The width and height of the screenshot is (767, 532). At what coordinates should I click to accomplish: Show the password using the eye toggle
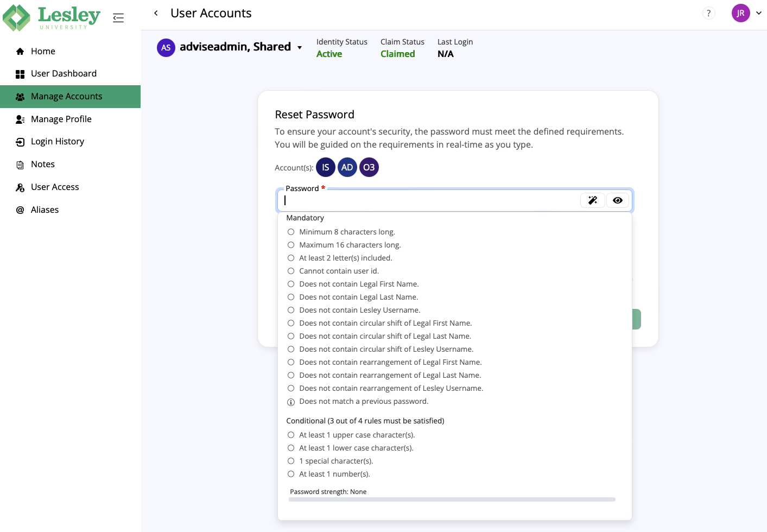618,200
